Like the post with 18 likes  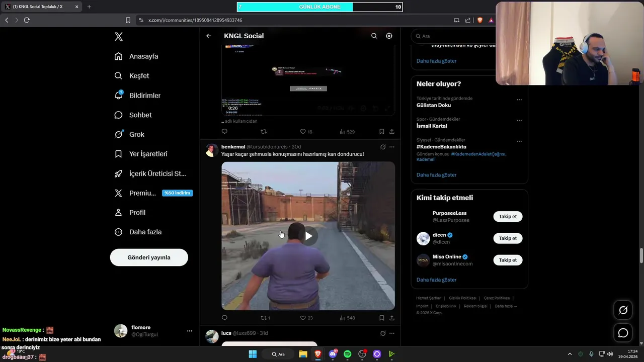tap(306, 132)
